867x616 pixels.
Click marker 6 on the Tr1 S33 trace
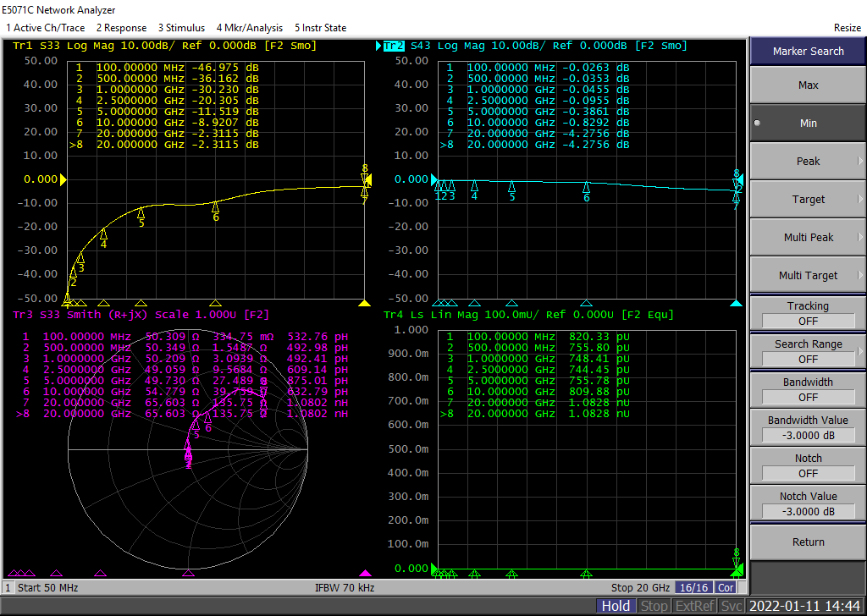(x=215, y=207)
